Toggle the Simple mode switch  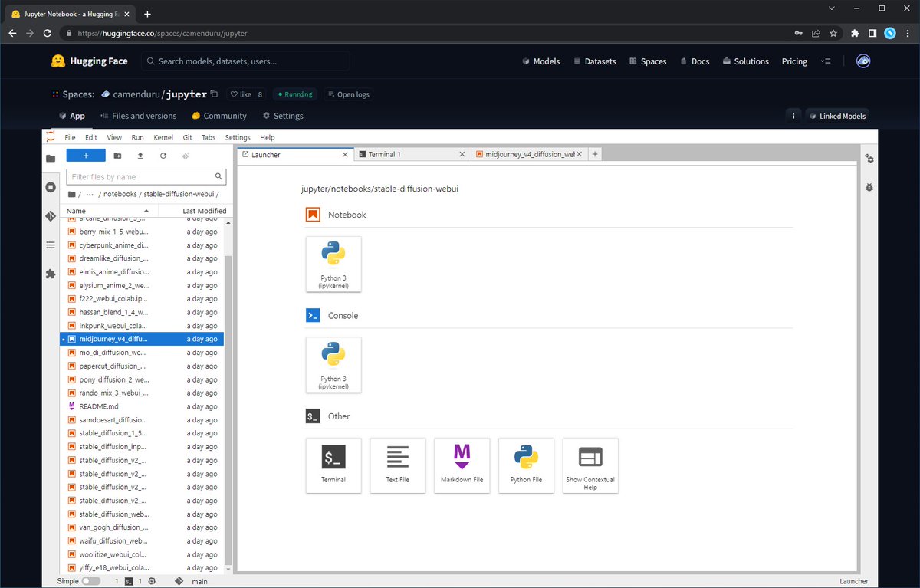click(91, 582)
